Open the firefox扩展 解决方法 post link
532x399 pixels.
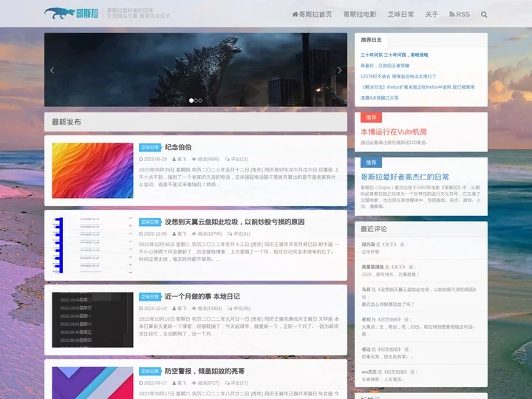pos(417,87)
